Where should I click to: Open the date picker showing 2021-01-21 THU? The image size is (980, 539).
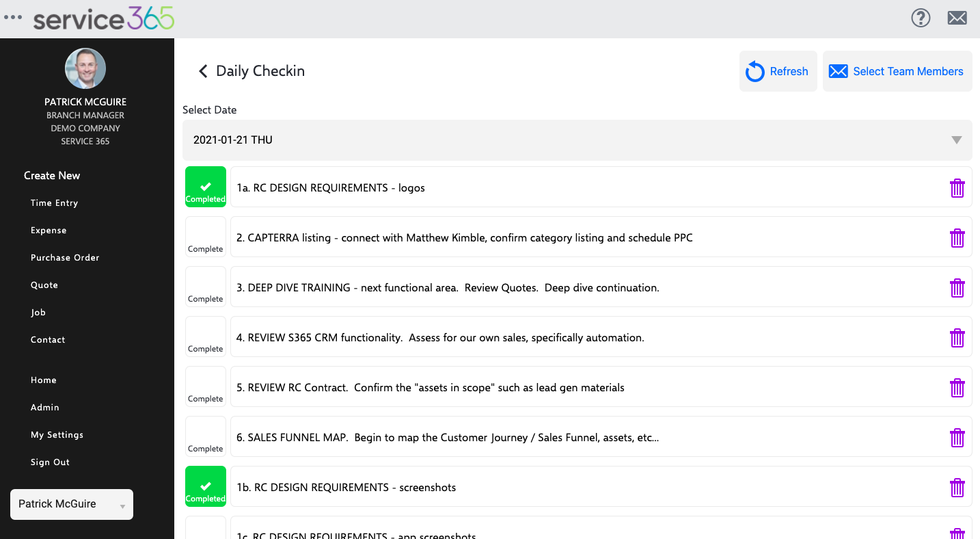[576, 140]
